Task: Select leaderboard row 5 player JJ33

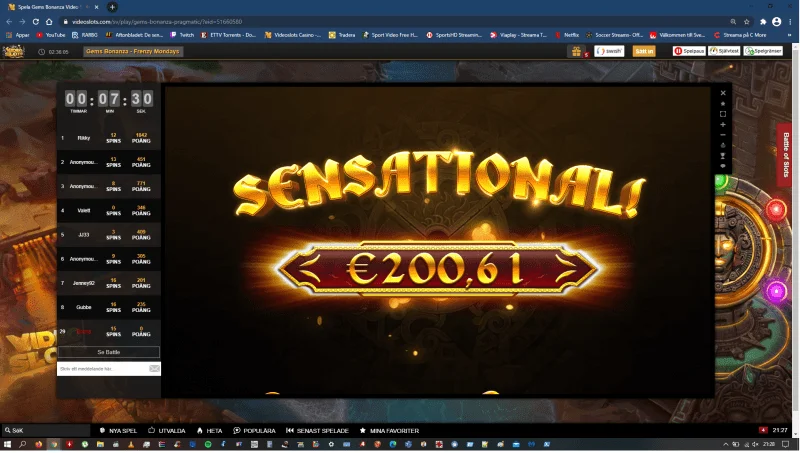Action: (x=109, y=235)
